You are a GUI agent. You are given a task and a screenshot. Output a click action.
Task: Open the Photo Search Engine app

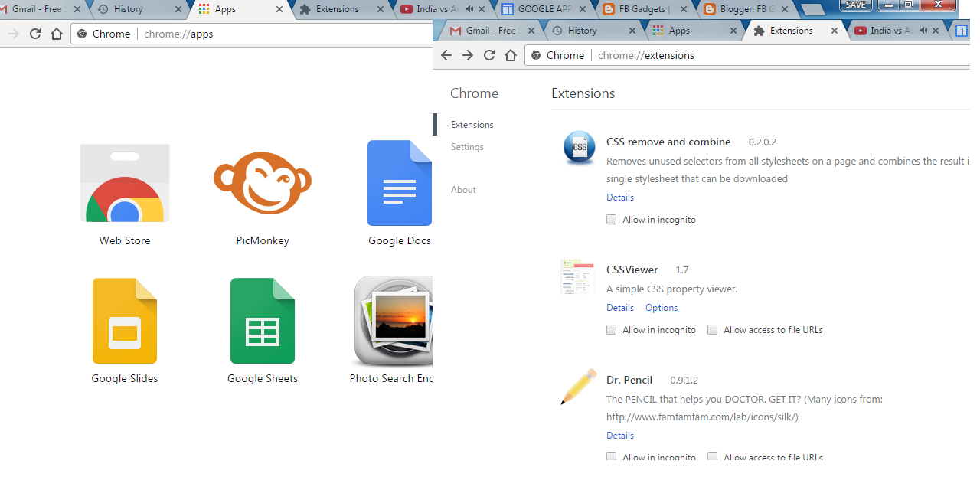[394, 321]
